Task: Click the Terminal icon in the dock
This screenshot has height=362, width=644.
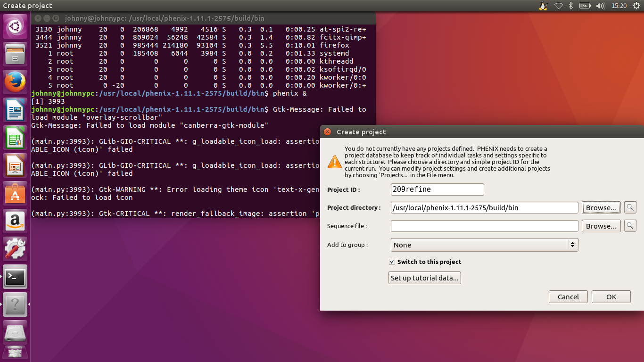Action: click(x=15, y=277)
